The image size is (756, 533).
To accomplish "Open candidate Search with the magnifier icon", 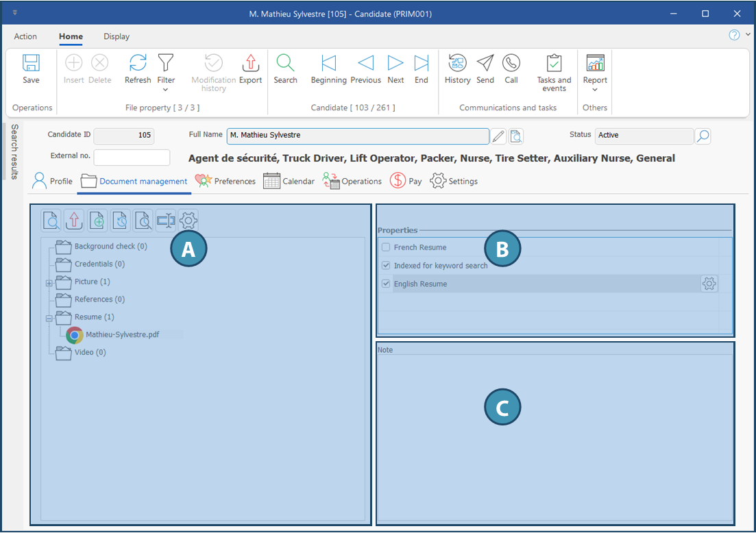I will pyautogui.click(x=285, y=70).
